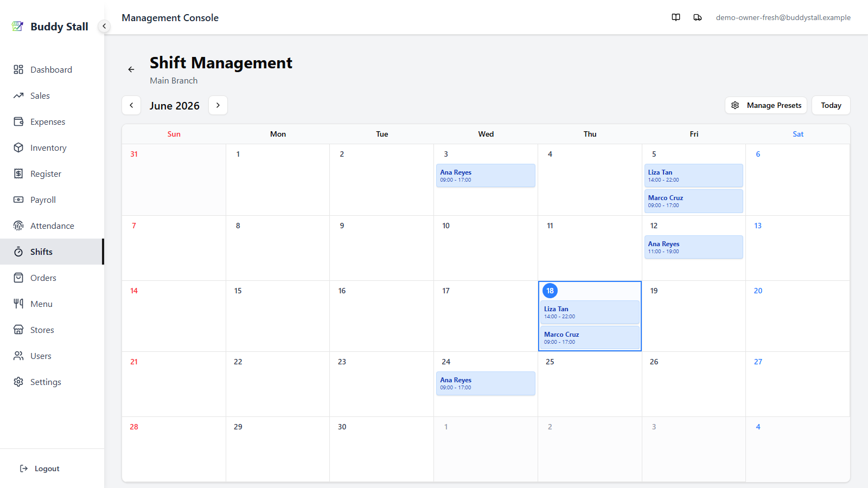Screen dimensions: 868x488
Task: Open the Inventory menu item
Action: [52, 147]
